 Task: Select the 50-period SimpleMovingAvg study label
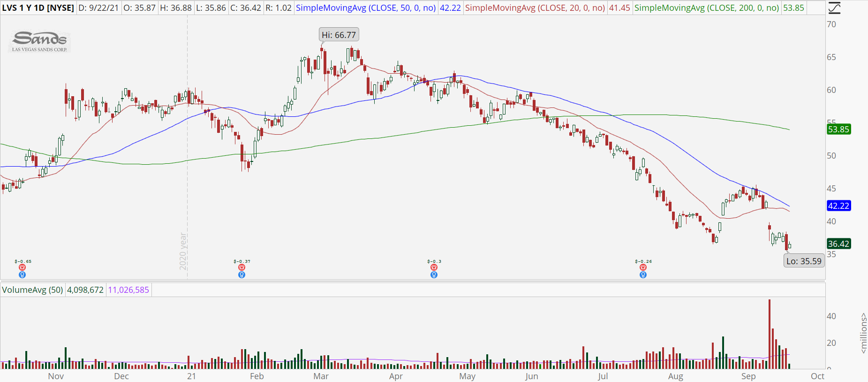coord(366,8)
